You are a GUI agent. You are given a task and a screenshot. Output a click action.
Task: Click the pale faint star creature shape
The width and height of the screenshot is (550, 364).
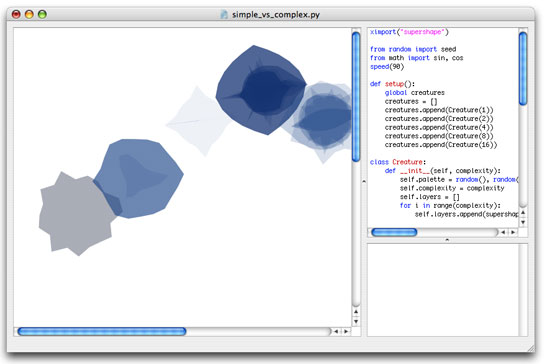point(198,121)
